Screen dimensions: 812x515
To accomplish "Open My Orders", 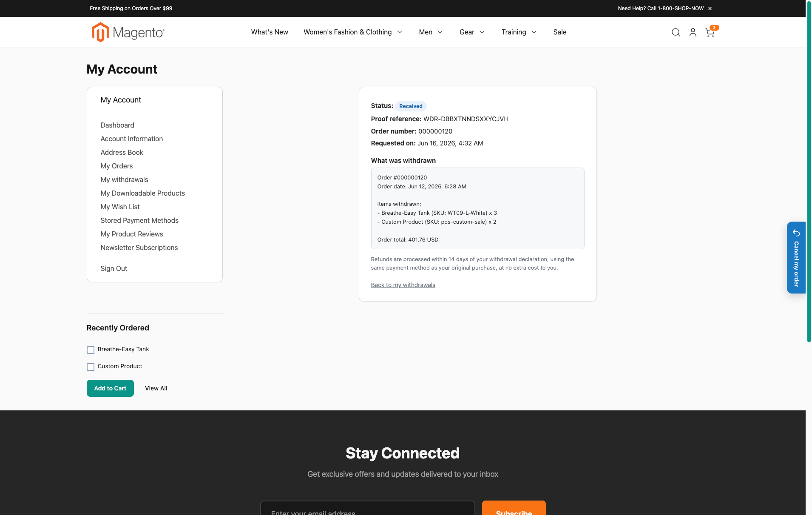I will 116,166.
